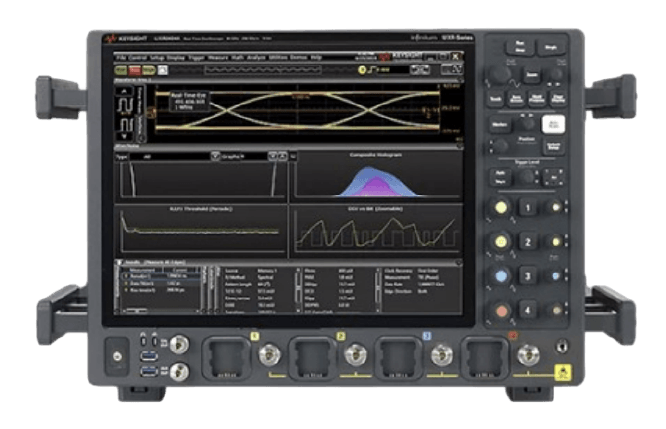Open the Setup menu
The image size is (666, 429).
click(x=157, y=57)
